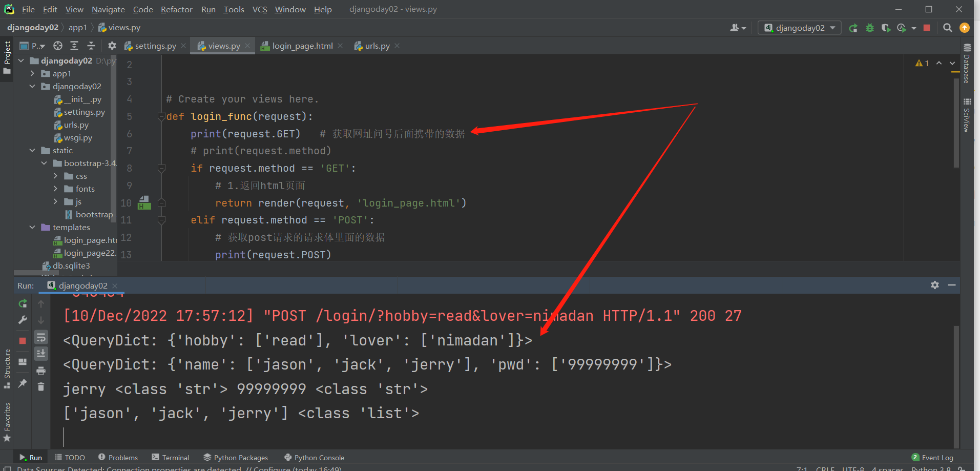Open the TODO tool window
The image size is (980, 471).
pyautogui.click(x=70, y=458)
